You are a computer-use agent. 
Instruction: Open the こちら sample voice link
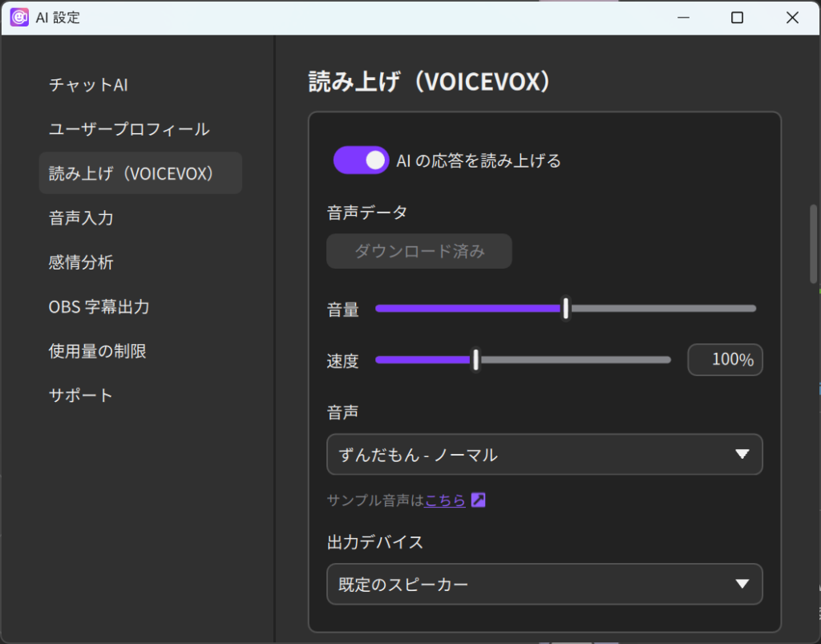444,500
